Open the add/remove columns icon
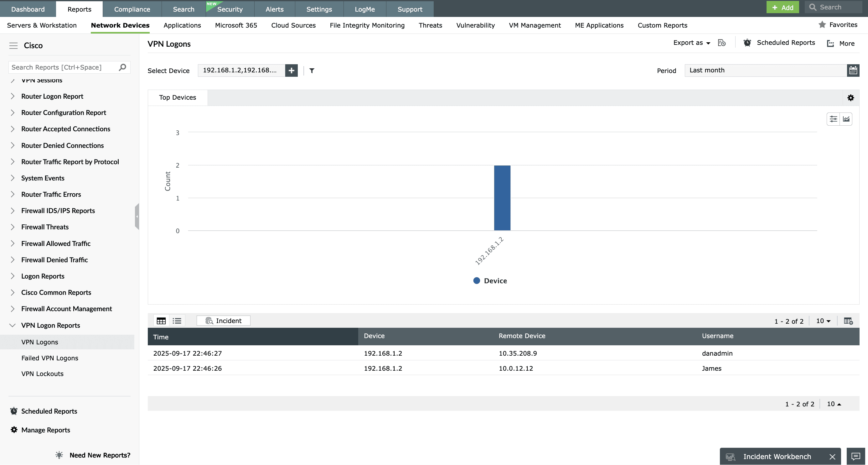 (x=848, y=321)
